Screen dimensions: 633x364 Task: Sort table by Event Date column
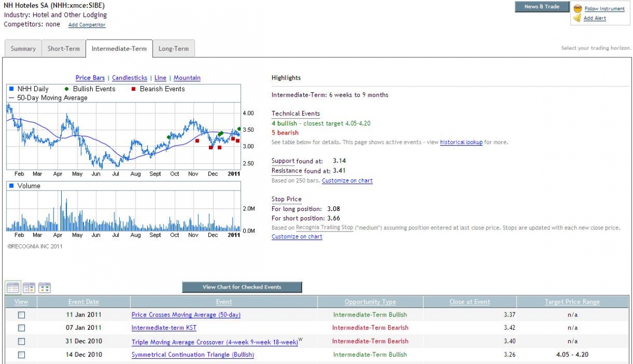(x=83, y=301)
